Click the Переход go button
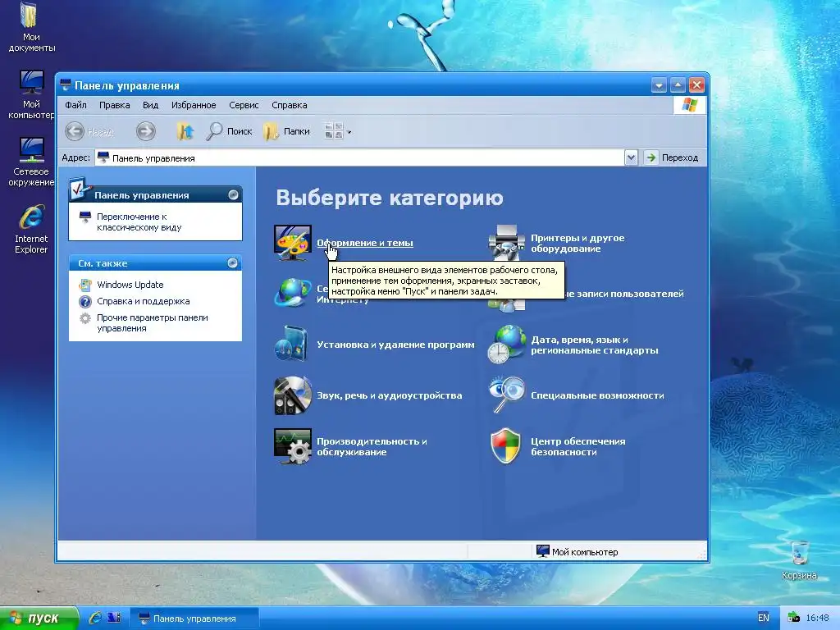 click(x=673, y=157)
